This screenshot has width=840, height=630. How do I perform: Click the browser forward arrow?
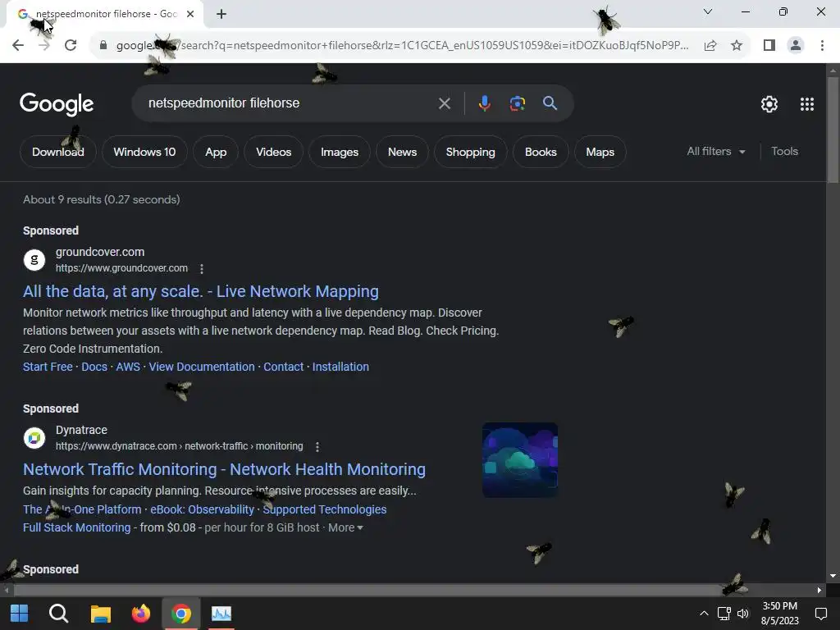tap(44, 45)
